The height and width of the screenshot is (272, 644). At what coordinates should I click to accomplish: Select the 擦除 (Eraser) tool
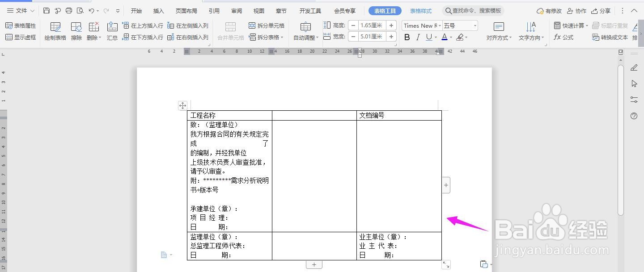(x=76, y=30)
